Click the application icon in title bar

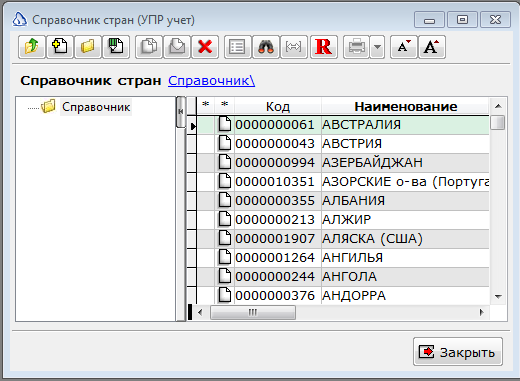19,19
